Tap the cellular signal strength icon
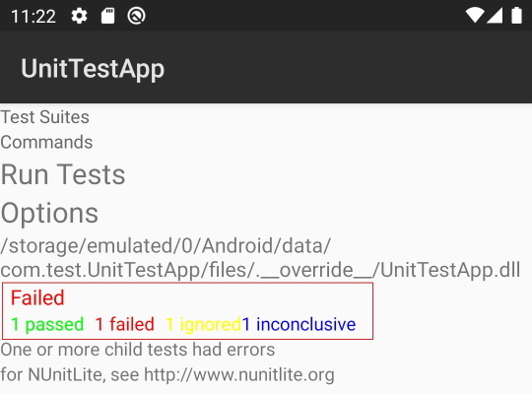 (x=495, y=16)
